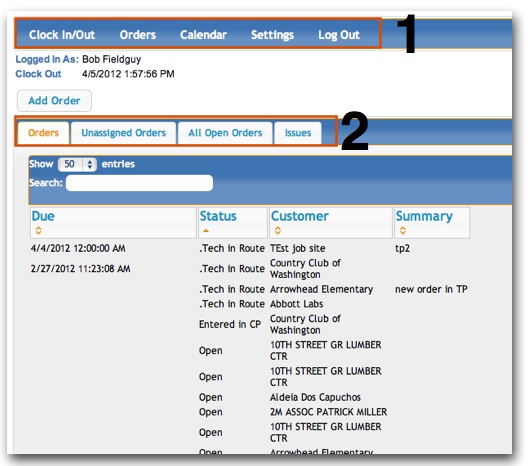Click the Clock Out link
Screen dimensions: 528x466
click(x=38, y=74)
